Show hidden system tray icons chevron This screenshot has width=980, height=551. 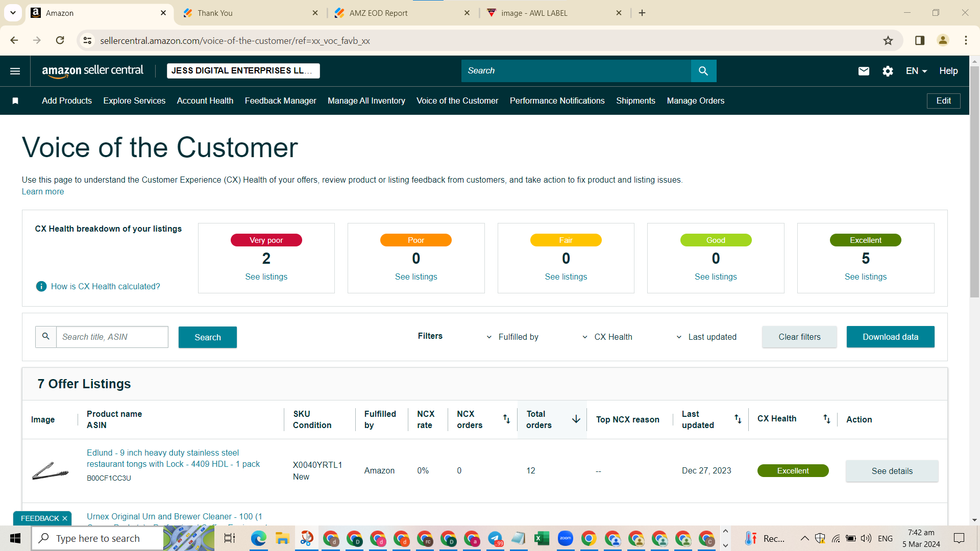pyautogui.click(x=804, y=538)
